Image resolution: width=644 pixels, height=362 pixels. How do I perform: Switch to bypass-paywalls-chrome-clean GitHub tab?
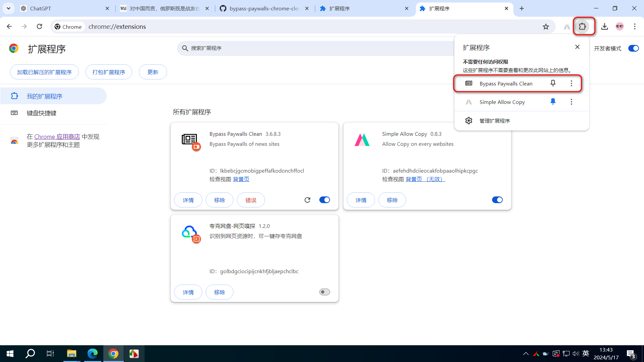tap(264, 8)
